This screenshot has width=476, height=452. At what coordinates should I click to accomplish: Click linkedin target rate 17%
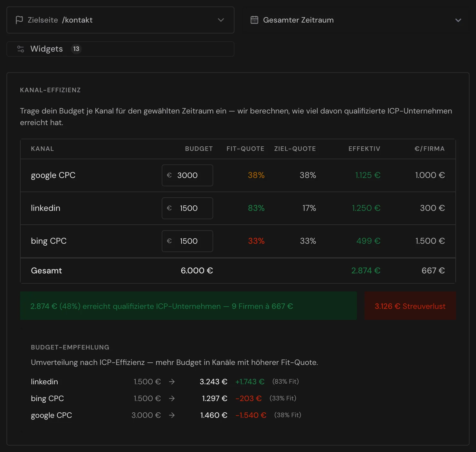click(309, 208)
